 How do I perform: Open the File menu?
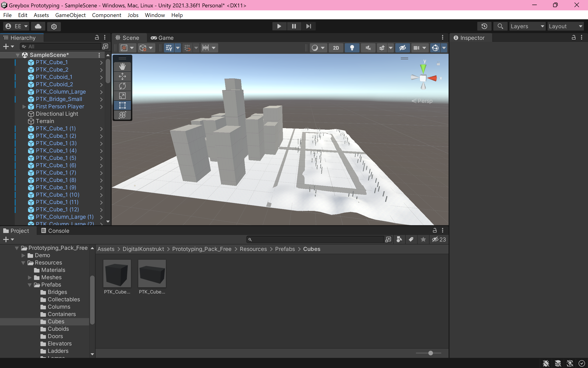tap(7, 15)
